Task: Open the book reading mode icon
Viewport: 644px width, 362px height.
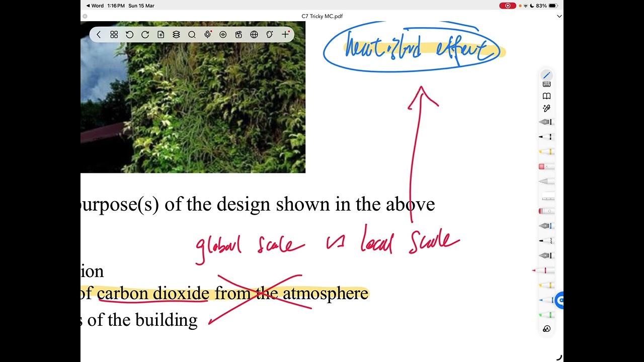Action: pyautogui.click(x=546, y=96)
